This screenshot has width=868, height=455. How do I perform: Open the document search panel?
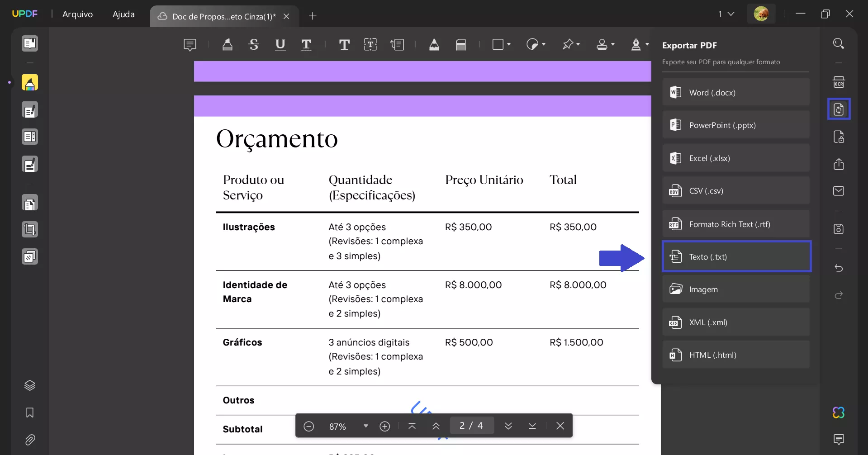(839, 43)
